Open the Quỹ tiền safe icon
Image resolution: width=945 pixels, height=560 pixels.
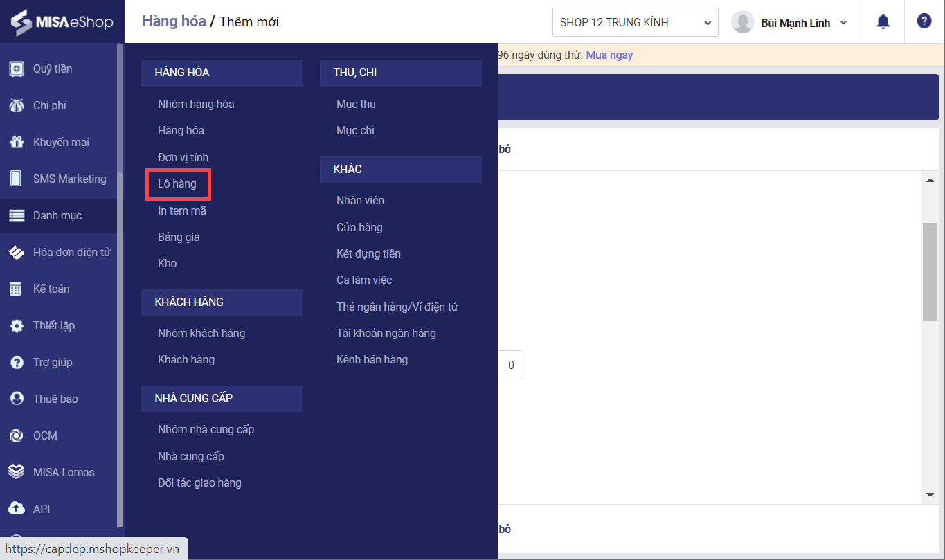click(x=16, y=69)
